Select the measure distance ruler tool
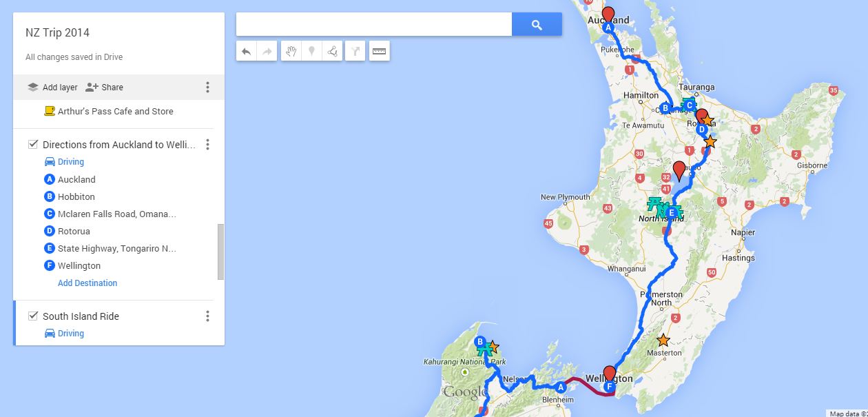Screen dimensions: 868x417 coord(379,51)
